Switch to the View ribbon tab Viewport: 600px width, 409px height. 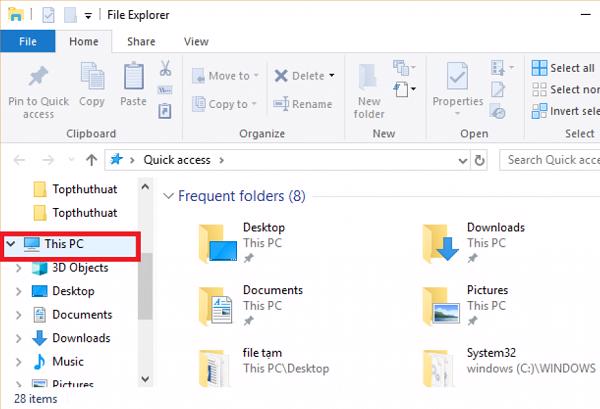[196, 42]
